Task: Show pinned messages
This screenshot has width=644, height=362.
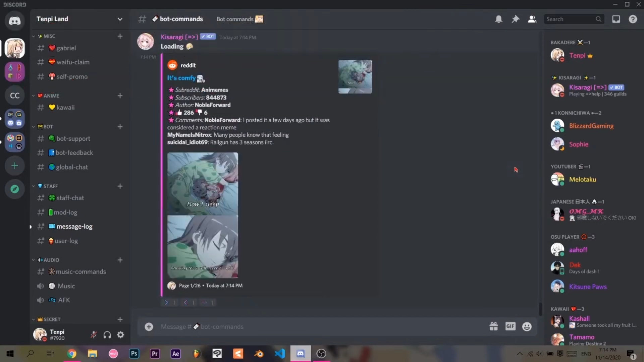Action: pyautogui.click(x=516, y=19)
